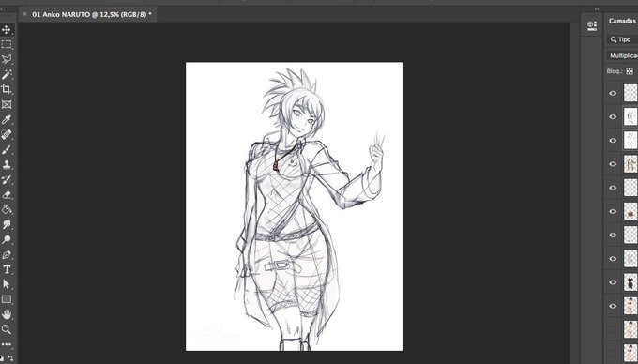The height and width of the screenshot is (364, 638).
Task: Select the Rectangular Marquee tool
Action: pos(7,44)
